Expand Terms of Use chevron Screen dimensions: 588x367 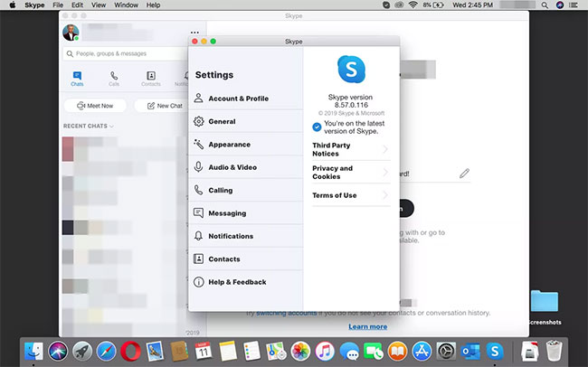coord(385,195)
